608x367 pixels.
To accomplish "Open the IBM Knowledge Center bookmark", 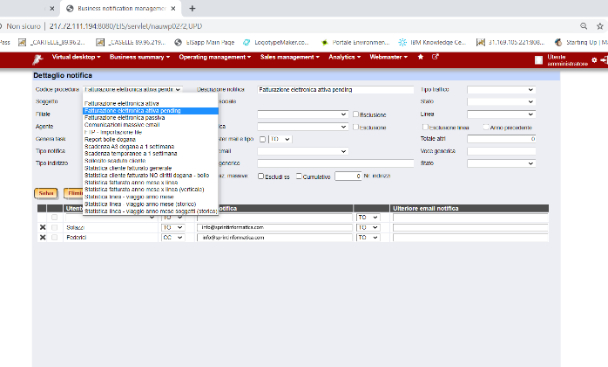I will 432,42.
